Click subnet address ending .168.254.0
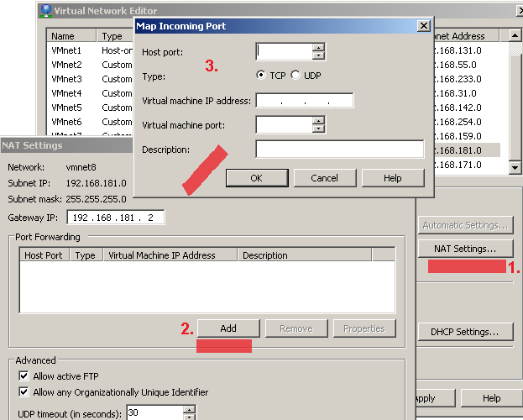Viewport: 523px width, 420px height. click(458, 122)
